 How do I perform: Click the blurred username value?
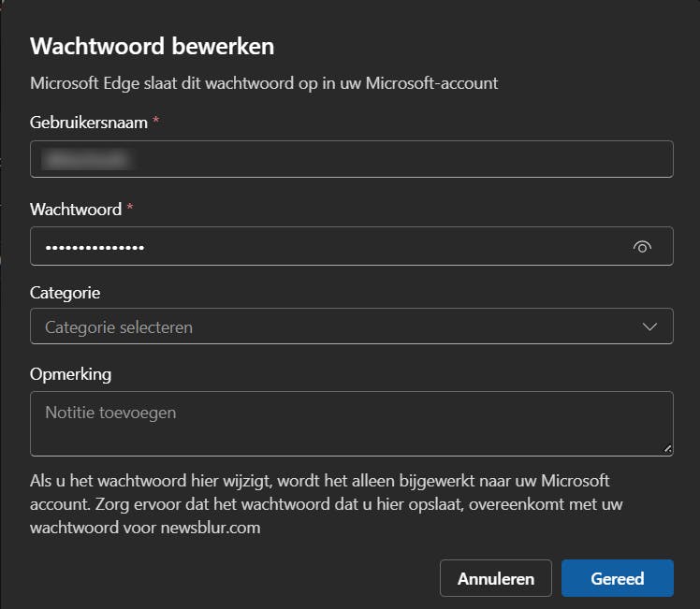(x=87, y=160)
